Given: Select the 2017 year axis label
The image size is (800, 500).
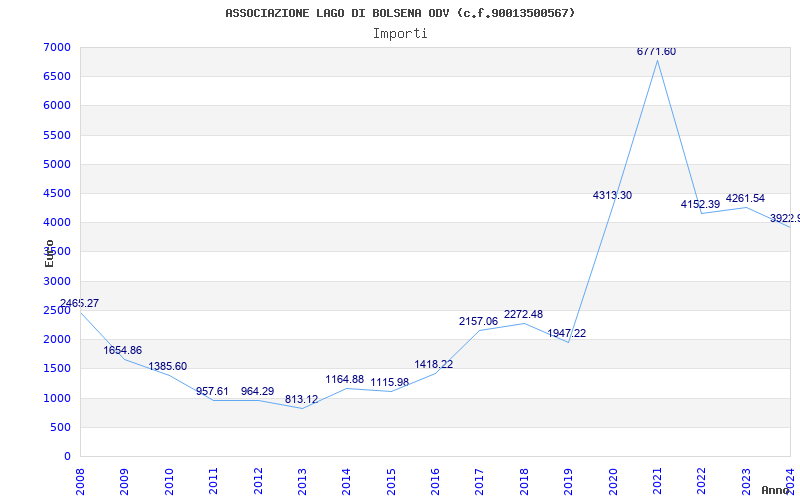Looking at the screenshot, I should tap(480, 482).
